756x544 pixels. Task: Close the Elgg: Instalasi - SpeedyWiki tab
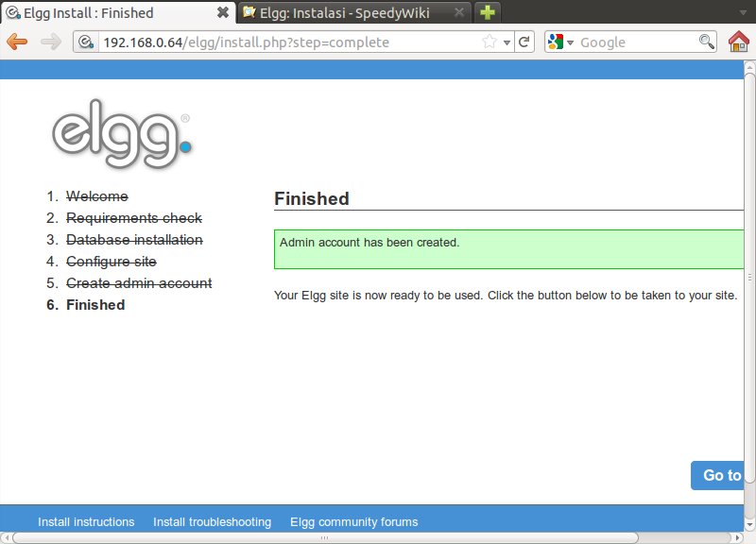click(x=459, y=12)
